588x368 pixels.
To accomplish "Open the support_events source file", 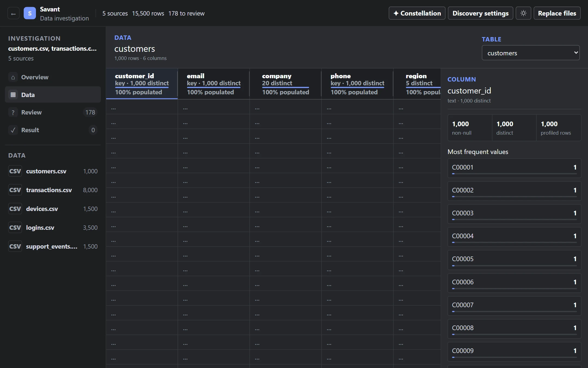I will [x=53, y=246].
